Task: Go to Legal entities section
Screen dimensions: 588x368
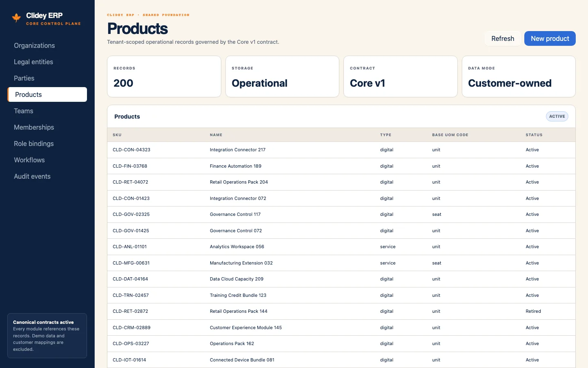Action: click(x=47, y=62)
